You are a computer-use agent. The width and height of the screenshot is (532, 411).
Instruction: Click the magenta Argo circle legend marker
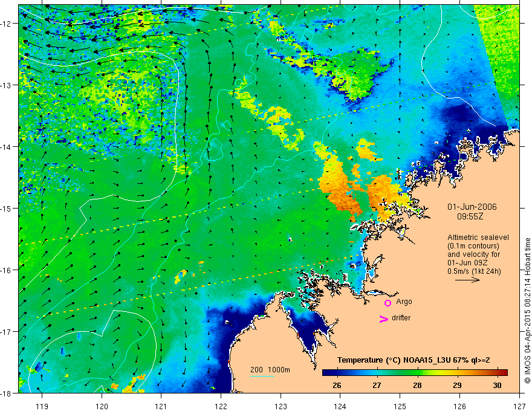pos(388,303)
